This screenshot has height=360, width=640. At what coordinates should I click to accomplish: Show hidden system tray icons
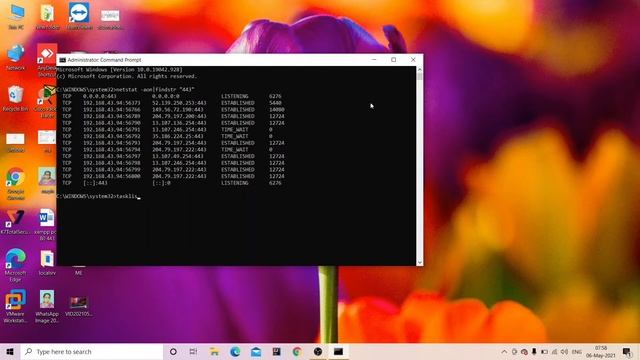pos(504,351)
